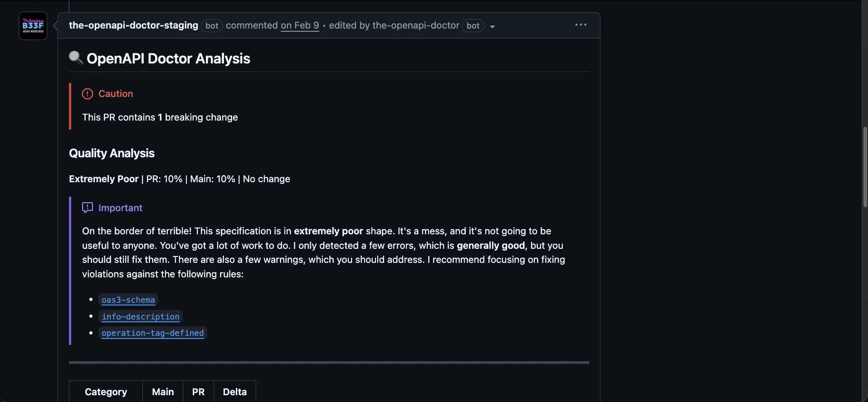This screenshot has height=402, width=868.
Task: Click the magnifying glass emoji in heading
Action: tap(76, 58)
